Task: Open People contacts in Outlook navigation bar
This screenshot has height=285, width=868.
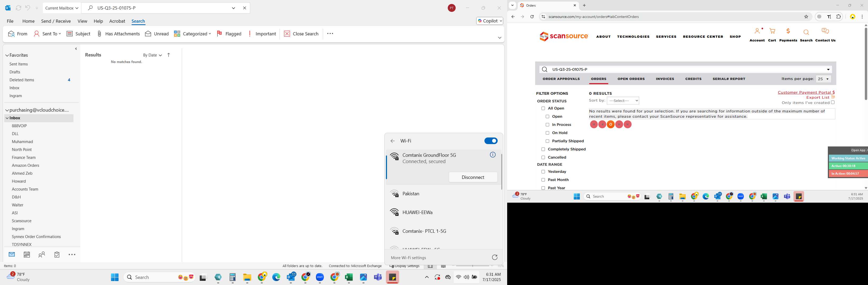Action: pyautogui.click(x=42, y=254)
